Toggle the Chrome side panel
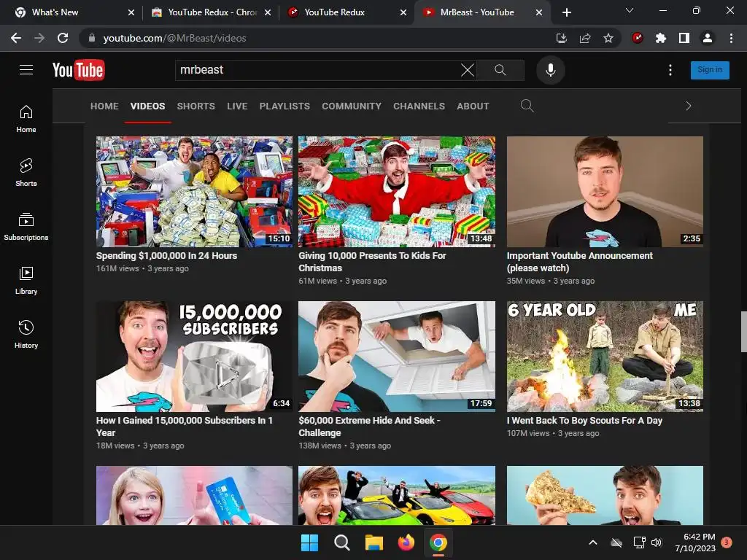 tap(684, 38)
